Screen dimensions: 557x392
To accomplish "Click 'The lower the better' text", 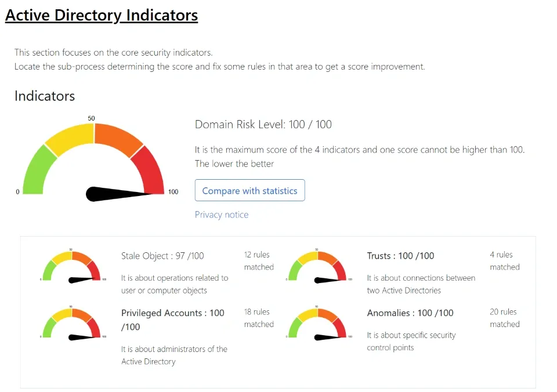I will tap(234, 164).
